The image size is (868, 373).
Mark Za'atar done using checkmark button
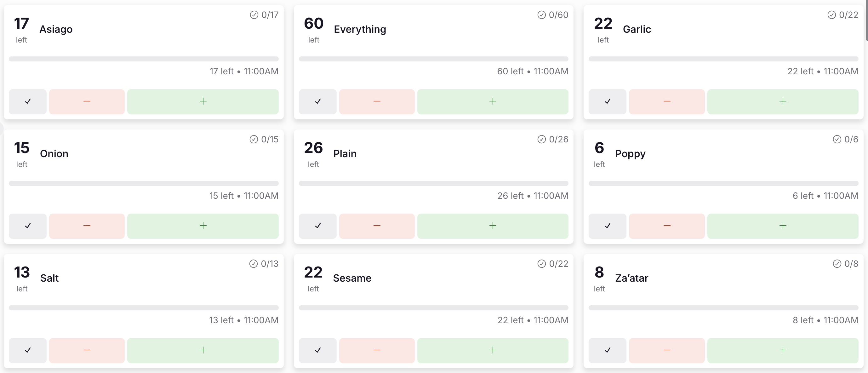tap(607, 350)
